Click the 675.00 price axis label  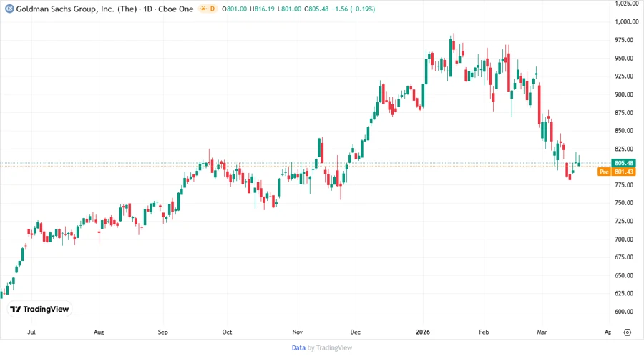coord(624,257)
